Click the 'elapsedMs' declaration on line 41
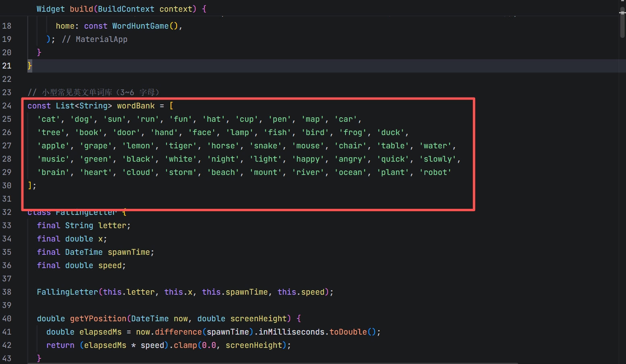The width and height of the screenshot is (626, 364). pyautogui.click(x=100, y=332)
